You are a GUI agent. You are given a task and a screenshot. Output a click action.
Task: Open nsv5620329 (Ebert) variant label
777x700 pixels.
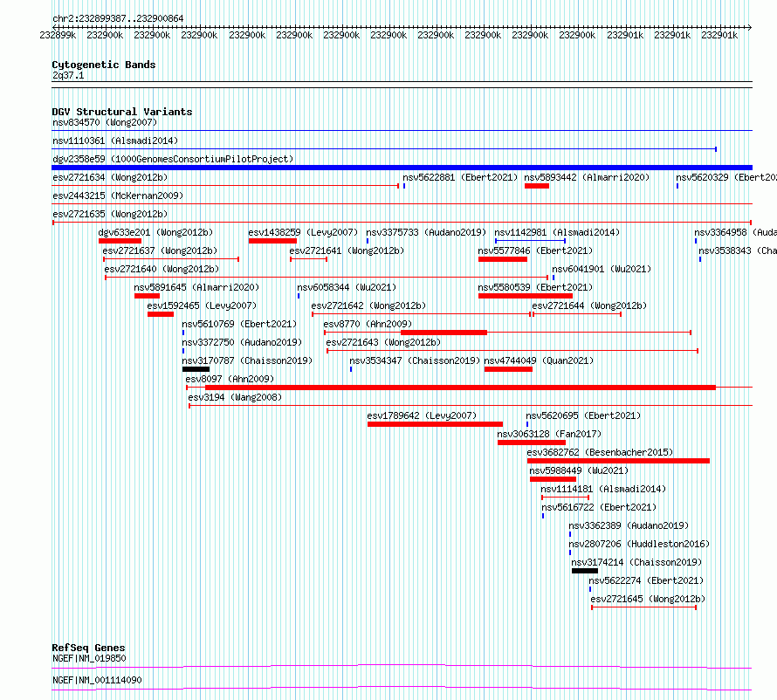click(x=726, y=177)
